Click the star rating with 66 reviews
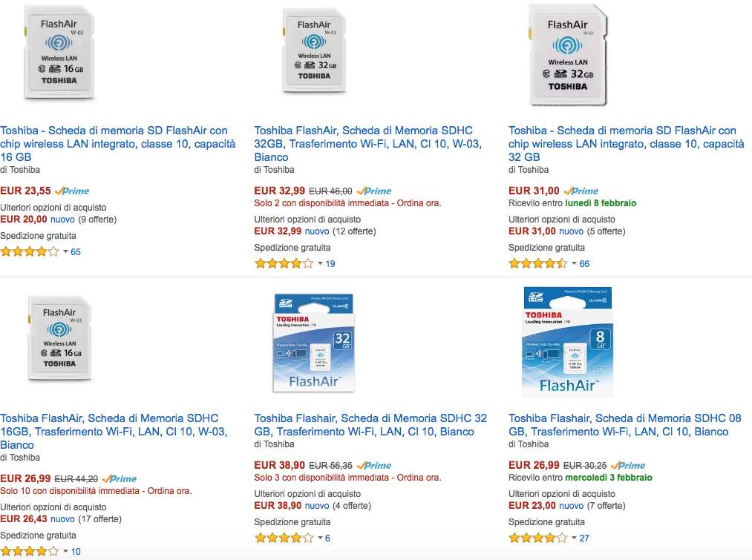This screenshot has width=752, height=560. (x=537, y=264)
